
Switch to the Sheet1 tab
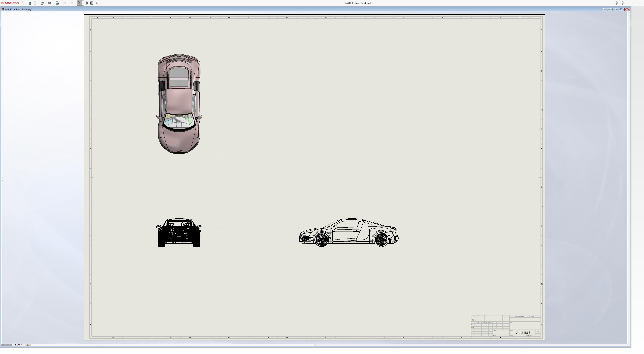(x=19, y=345)
